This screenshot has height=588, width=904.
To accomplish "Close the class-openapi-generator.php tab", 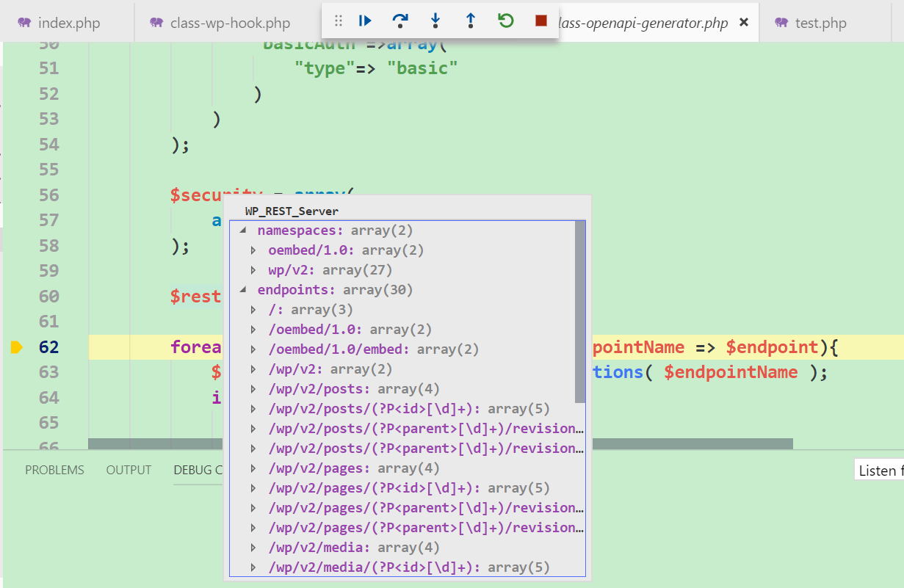I will point(744,23).
